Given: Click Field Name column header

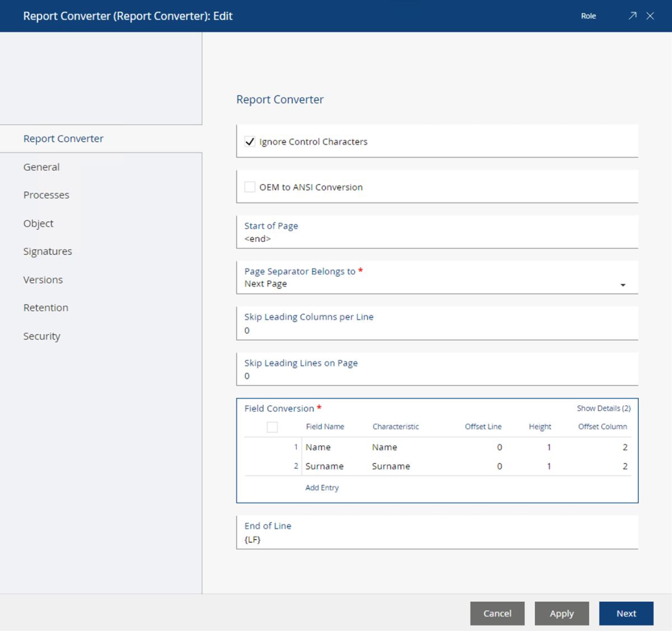Looking at the screenshot, I should [325, 426].
